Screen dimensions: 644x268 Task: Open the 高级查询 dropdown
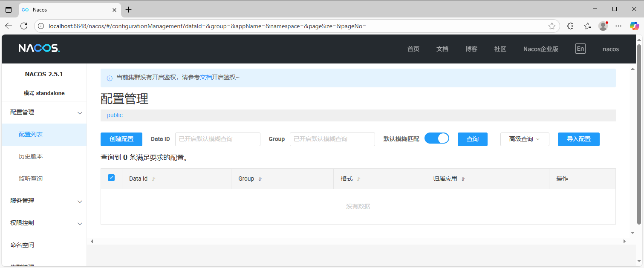coord(524,139)
